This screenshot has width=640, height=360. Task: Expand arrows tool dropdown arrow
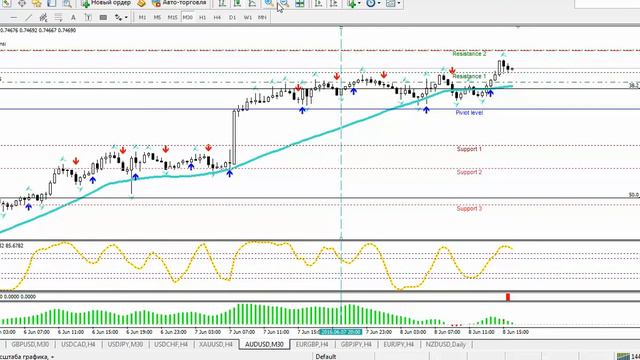[x=126, y=18]
